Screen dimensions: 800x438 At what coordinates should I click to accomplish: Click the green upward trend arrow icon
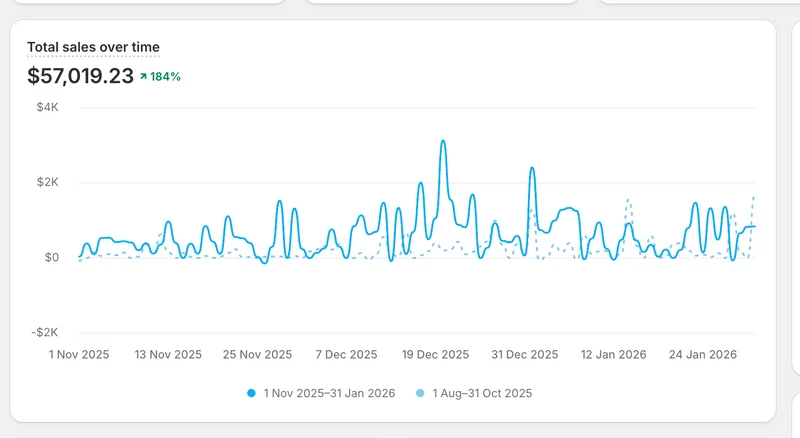[143, 77]
